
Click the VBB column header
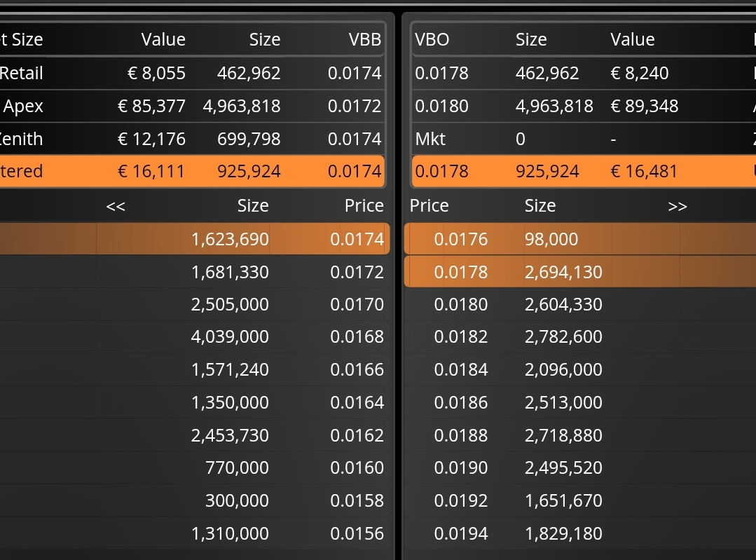[x=365, y=39]
